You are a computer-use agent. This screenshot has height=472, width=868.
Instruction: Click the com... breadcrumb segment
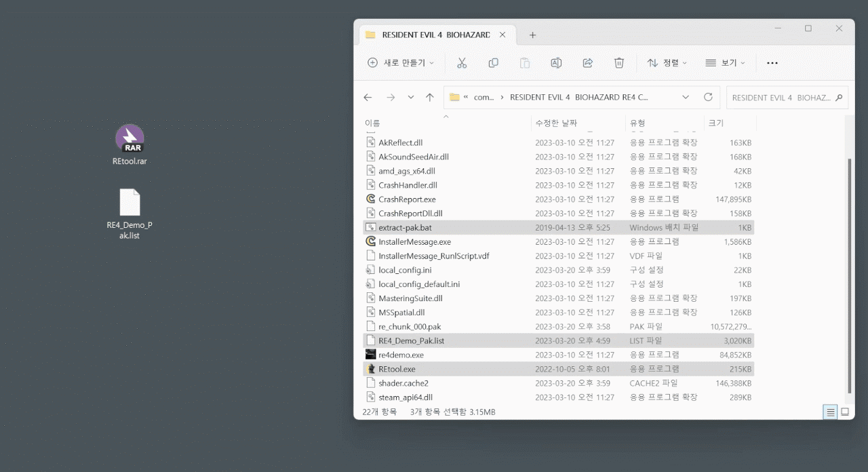click(484, 97)
